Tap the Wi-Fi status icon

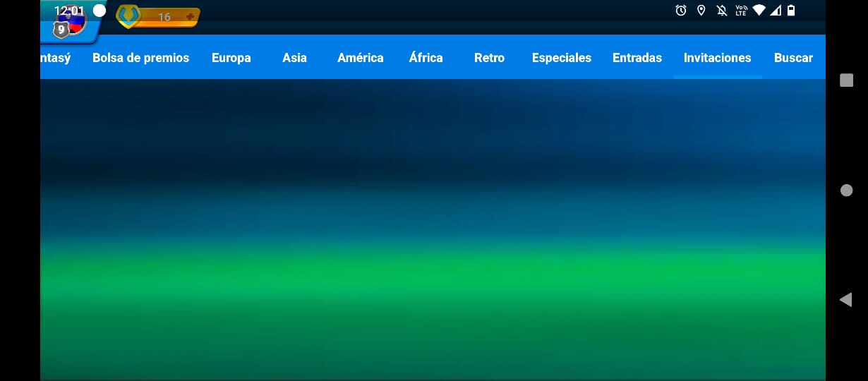[759, 10]
